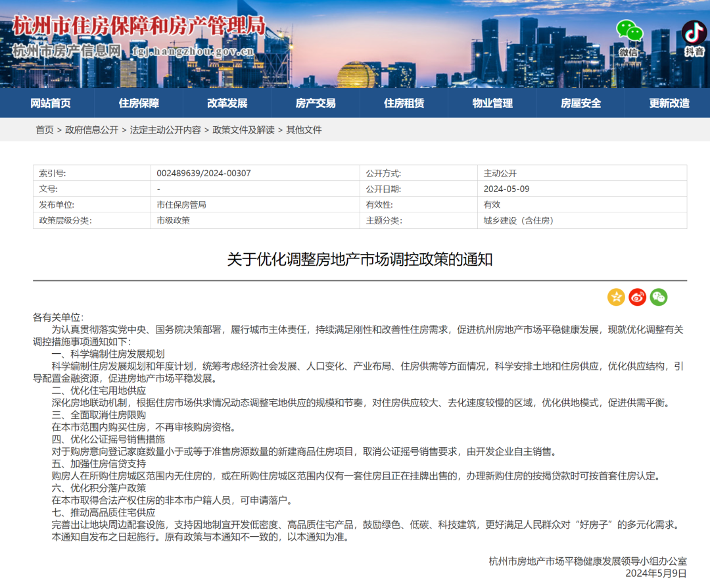This screenshot has width=710, height=588.
Task: Select 更新改造 in the top navigation
Action: [x=670, y=103]
